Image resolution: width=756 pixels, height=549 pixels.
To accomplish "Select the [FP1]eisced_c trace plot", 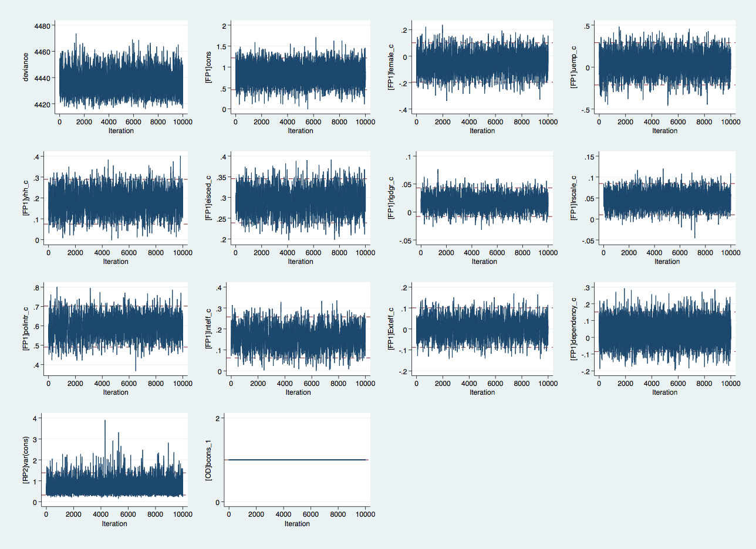I will tap(300, 199).
